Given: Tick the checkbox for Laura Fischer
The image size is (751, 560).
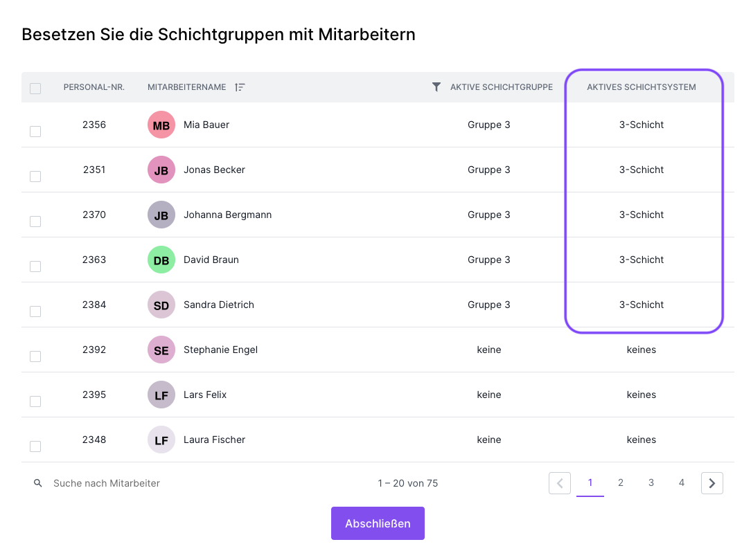Looking at the screenshot, I should [x=35, y=446].
